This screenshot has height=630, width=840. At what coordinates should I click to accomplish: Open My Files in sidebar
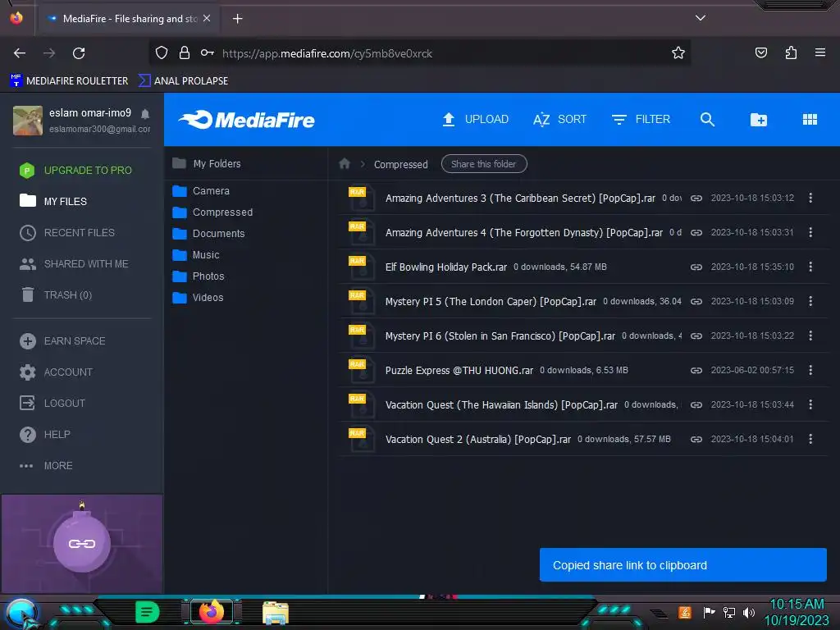coord(53,202)
